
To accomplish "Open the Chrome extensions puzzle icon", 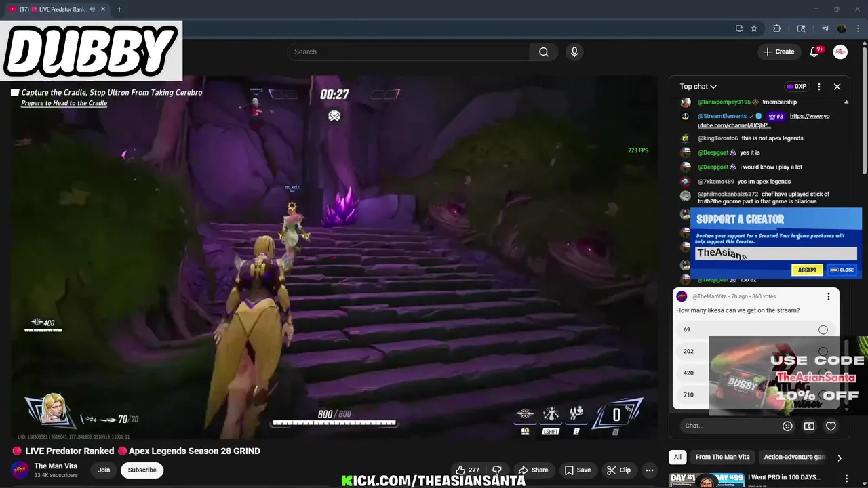I will pyautogui.click(x=777, y=28).
